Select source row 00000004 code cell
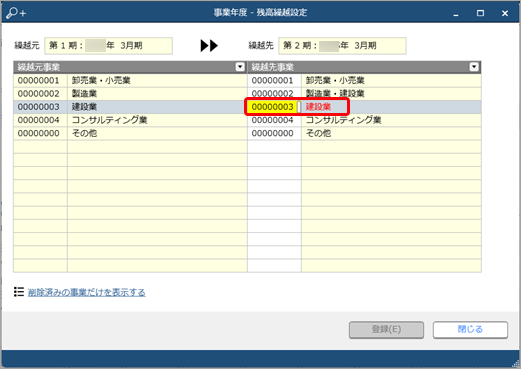 coord(40,120)
